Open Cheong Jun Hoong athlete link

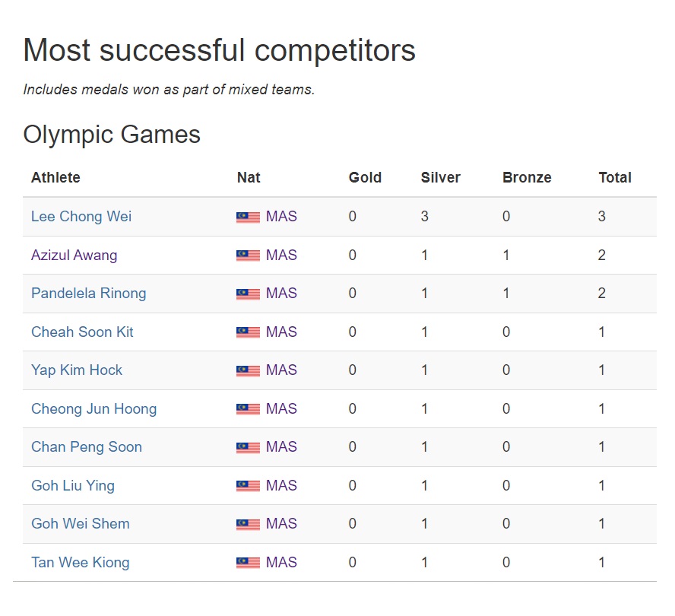click(93, 409)
